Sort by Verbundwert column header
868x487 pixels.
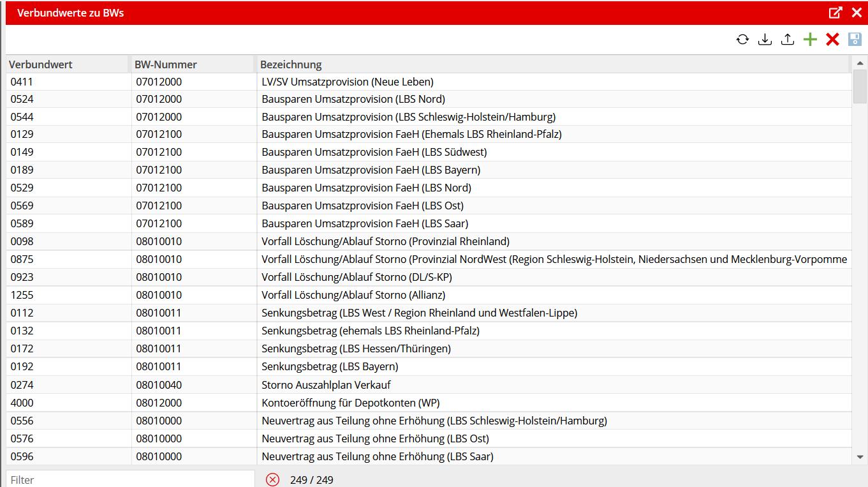tap(68, 64)
